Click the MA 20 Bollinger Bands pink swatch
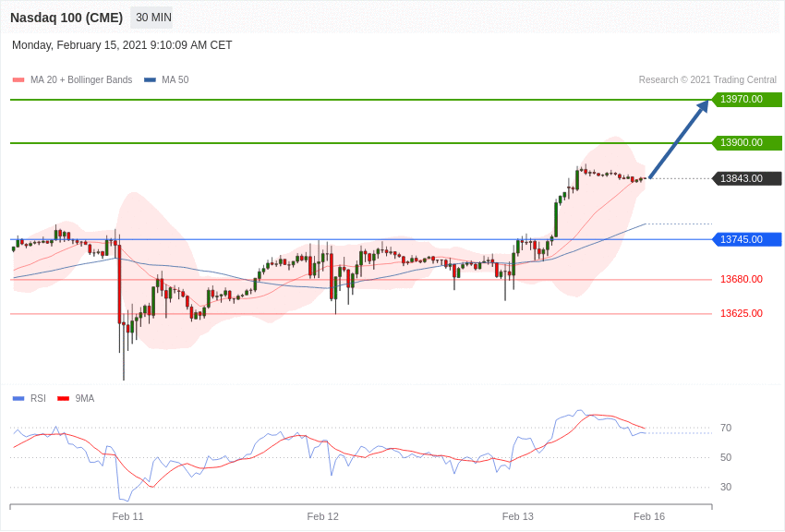785x532 pixels. (x=18, y=80)
